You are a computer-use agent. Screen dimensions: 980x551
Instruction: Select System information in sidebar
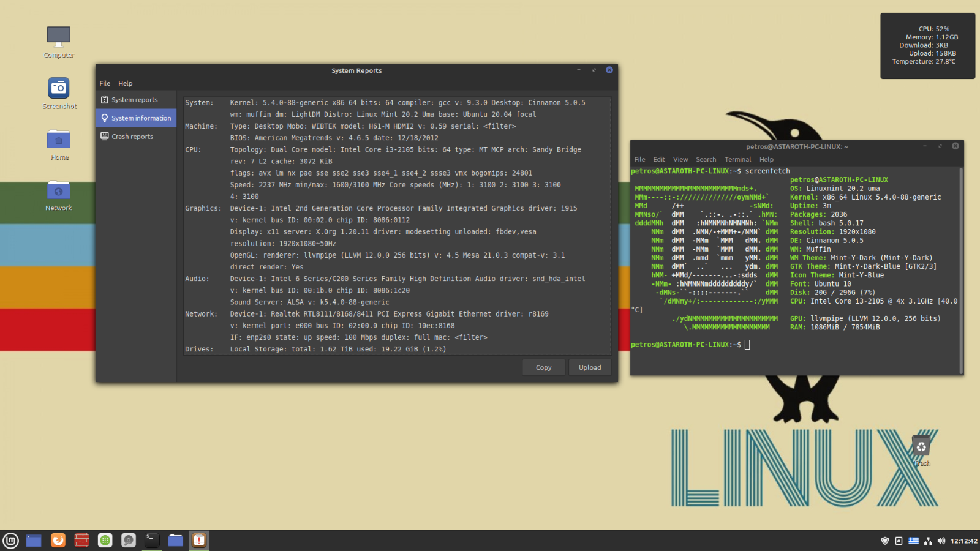point(136,118)
